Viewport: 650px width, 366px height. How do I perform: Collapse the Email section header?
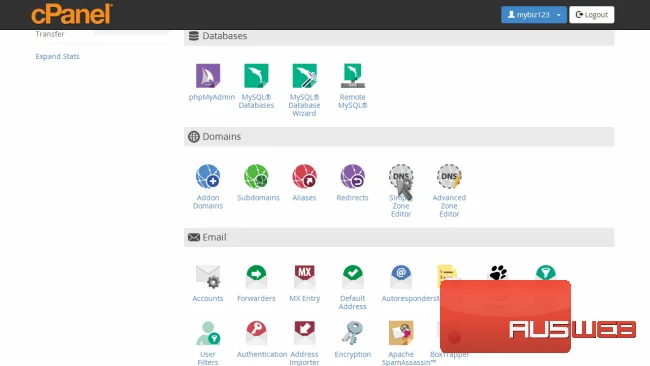399,238
